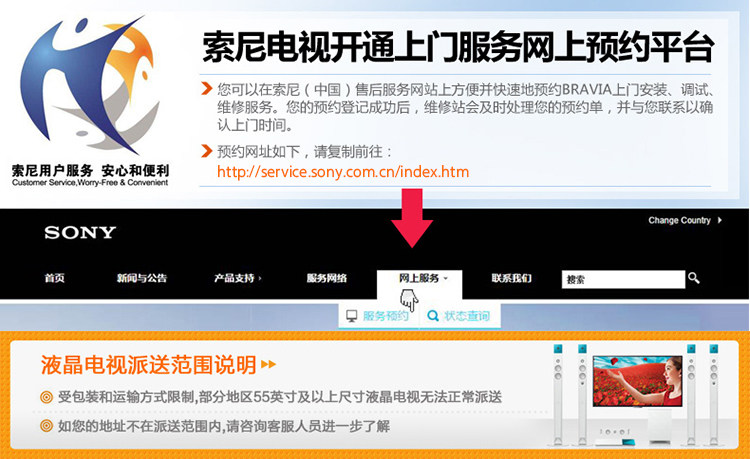Click the line 受包装和运输方式限制

pos(280,397)
